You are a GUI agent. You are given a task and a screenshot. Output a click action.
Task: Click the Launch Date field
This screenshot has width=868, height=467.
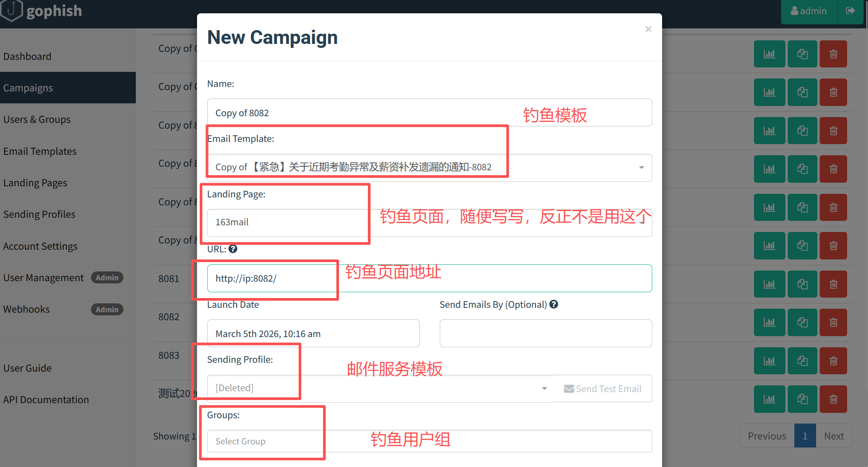tap(313, 334)
